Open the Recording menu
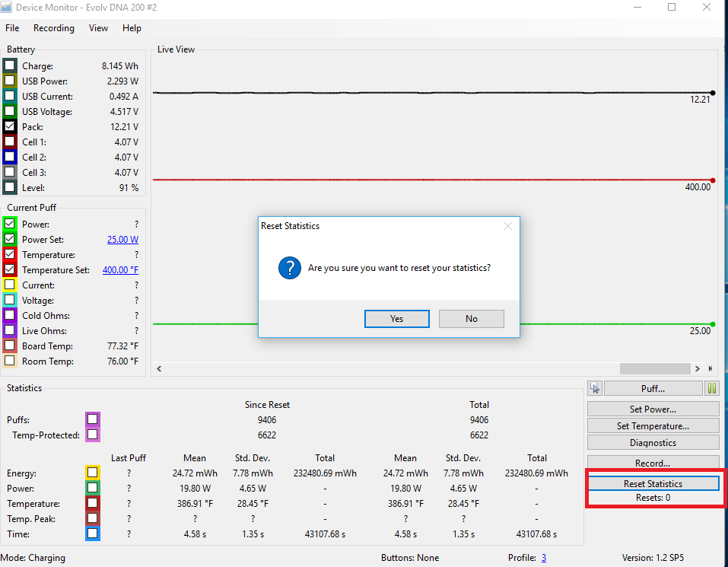Image resolution: width=728 pixels, height=567 pixels. click(x=54, y=28)
